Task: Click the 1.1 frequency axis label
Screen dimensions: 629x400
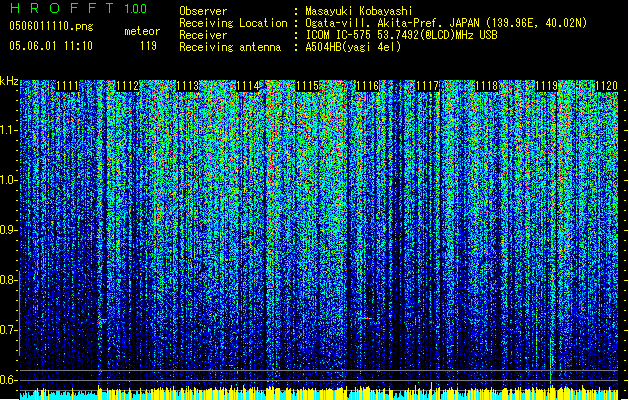Action: (x=8, y=130)
